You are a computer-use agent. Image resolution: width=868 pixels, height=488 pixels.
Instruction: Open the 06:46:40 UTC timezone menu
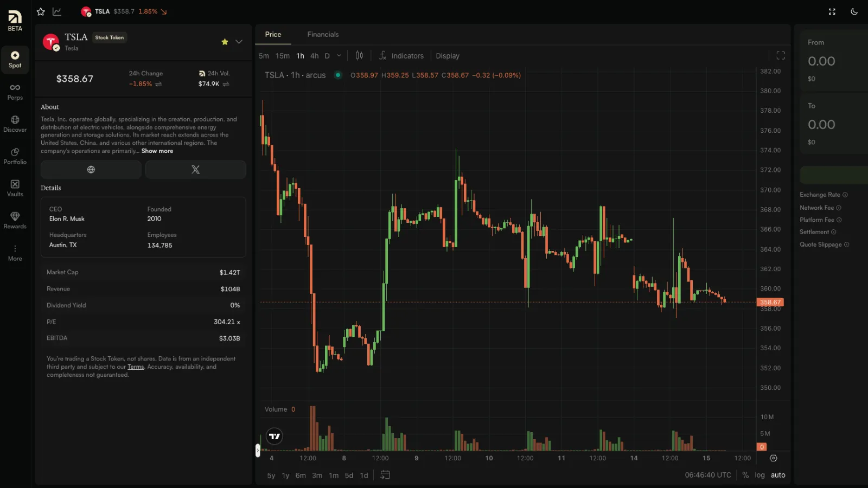coord(708,475)
